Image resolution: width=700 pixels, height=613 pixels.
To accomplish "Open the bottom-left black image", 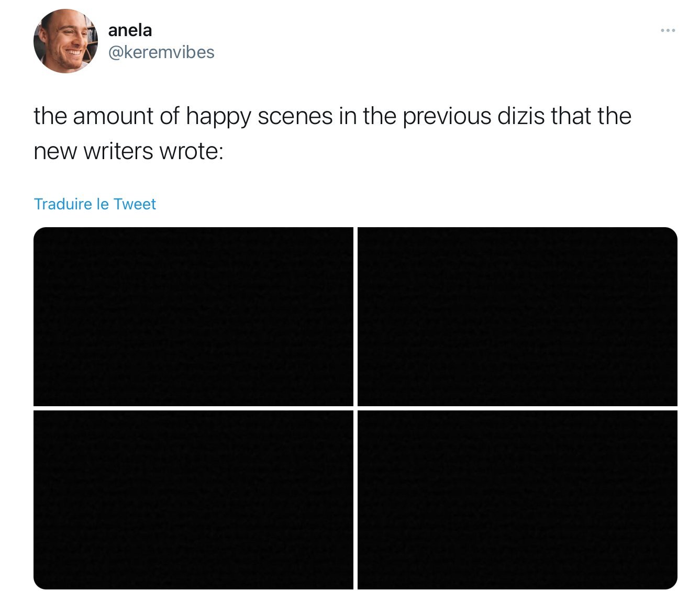I will tap(193, 500).
